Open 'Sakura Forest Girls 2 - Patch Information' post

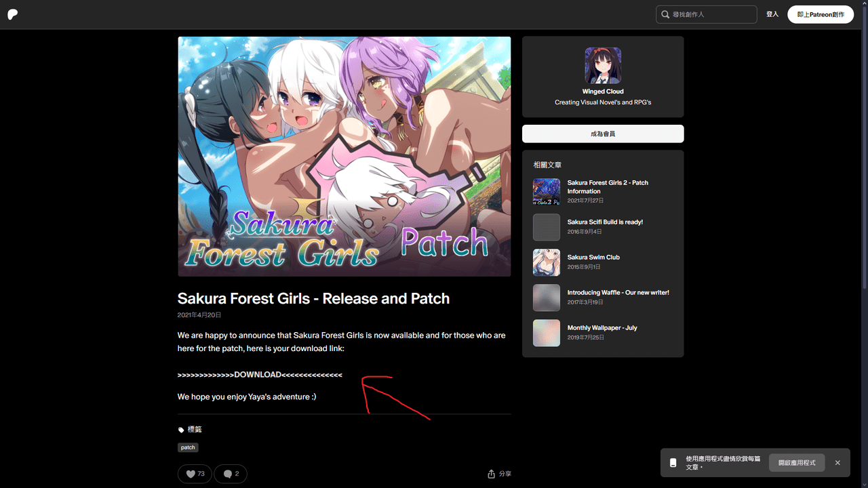pyautogui.click(x=608, y=187)
